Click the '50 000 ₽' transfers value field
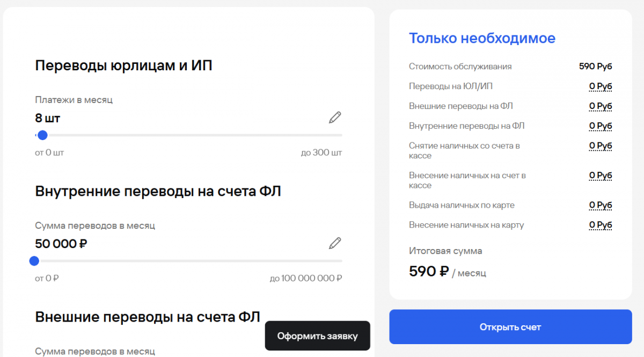The height and width of the screenshot is (357, 644). point(61,244)
